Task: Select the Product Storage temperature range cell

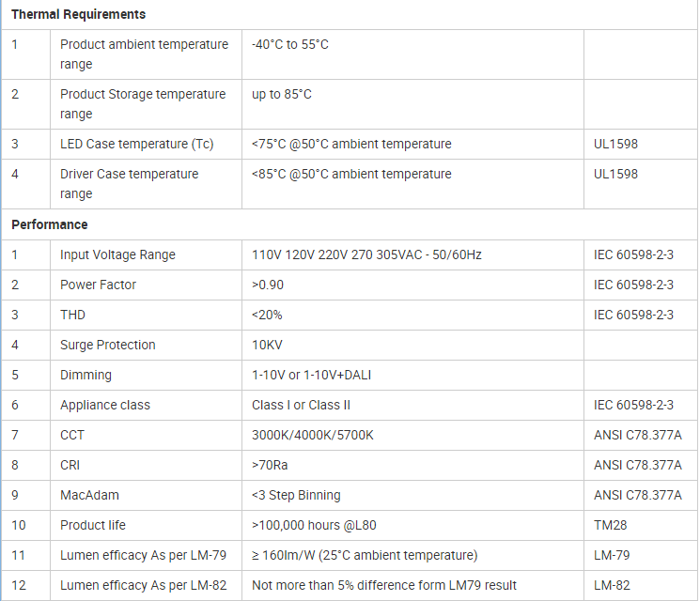Action: (143, 104)
